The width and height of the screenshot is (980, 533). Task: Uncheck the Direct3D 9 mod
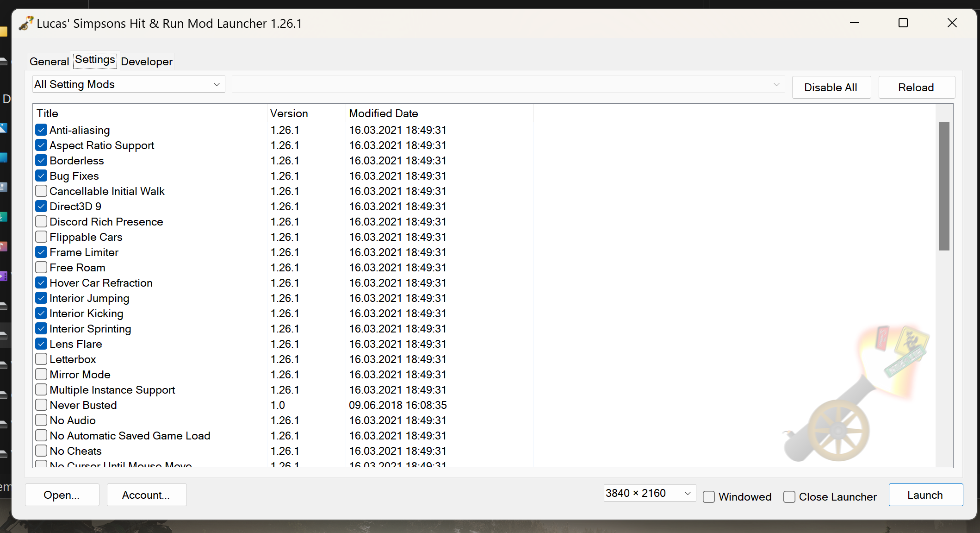41,207
